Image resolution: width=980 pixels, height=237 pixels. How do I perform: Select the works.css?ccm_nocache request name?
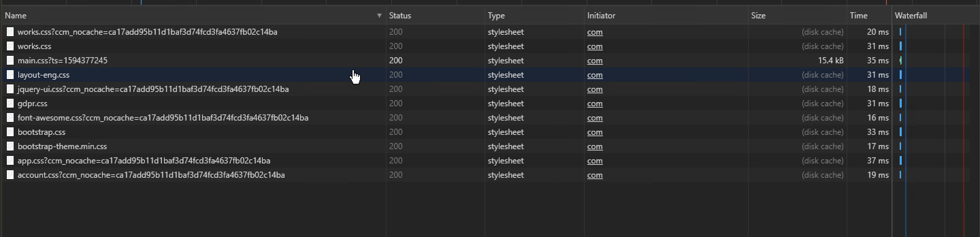[x=147, y=32]
